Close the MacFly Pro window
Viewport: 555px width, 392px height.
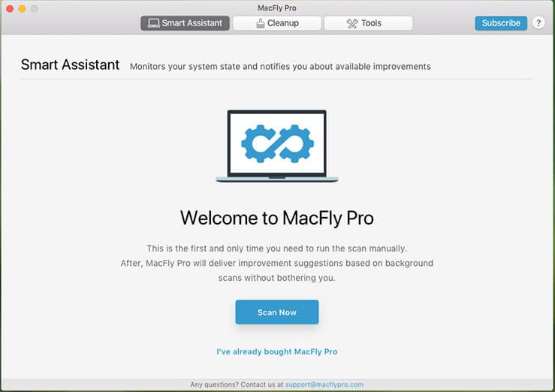(11, 8)
